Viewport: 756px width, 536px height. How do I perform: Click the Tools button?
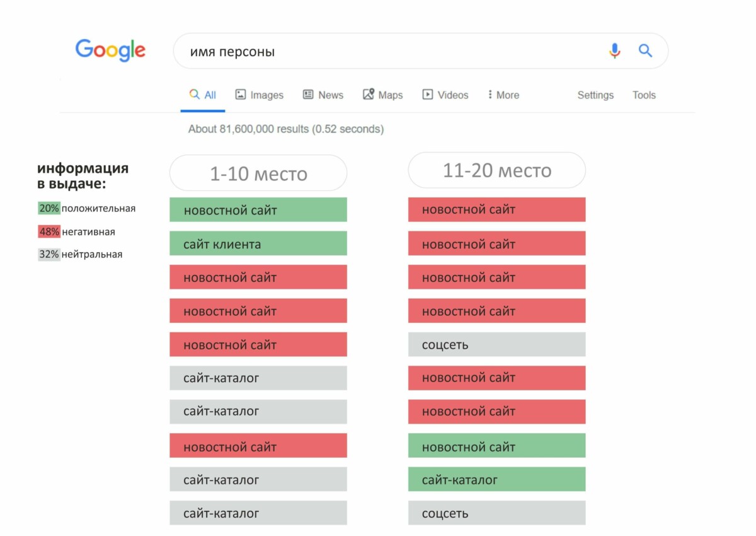click(x=644, y=95)
